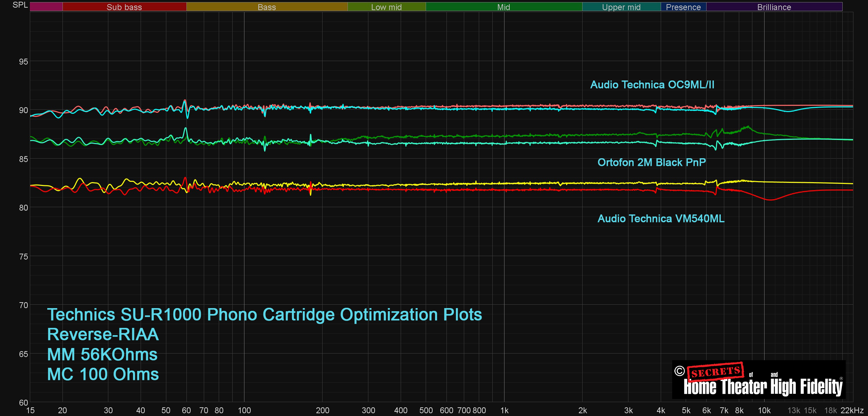868x416 pixels.
Task: Click the Bass frequency band label
Action: [x=267, y=7]
